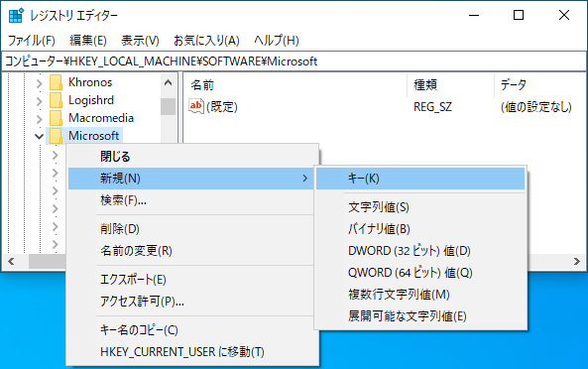Select キー(K) in the submenu

[420, 179]
